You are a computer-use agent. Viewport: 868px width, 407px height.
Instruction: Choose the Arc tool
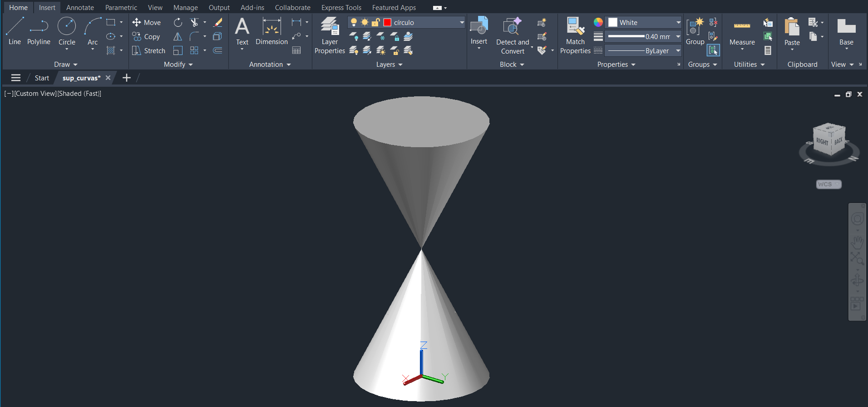[x=93, y=32]
